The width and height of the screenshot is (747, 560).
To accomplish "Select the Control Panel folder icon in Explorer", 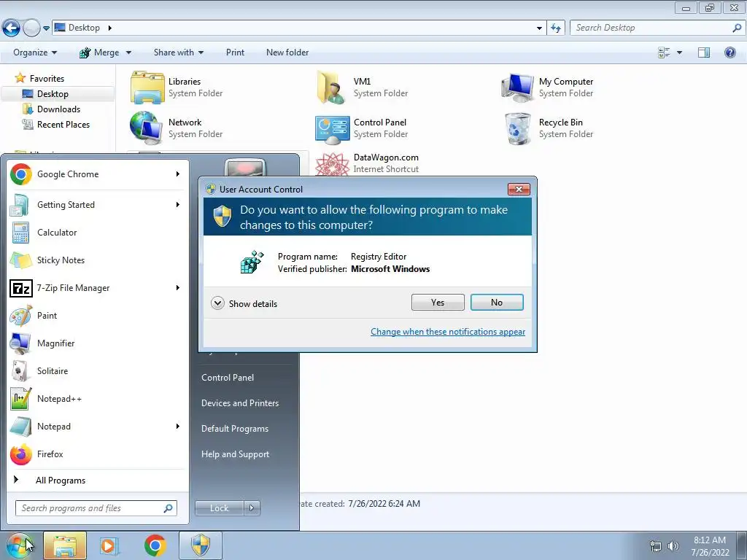I will 332,128.
